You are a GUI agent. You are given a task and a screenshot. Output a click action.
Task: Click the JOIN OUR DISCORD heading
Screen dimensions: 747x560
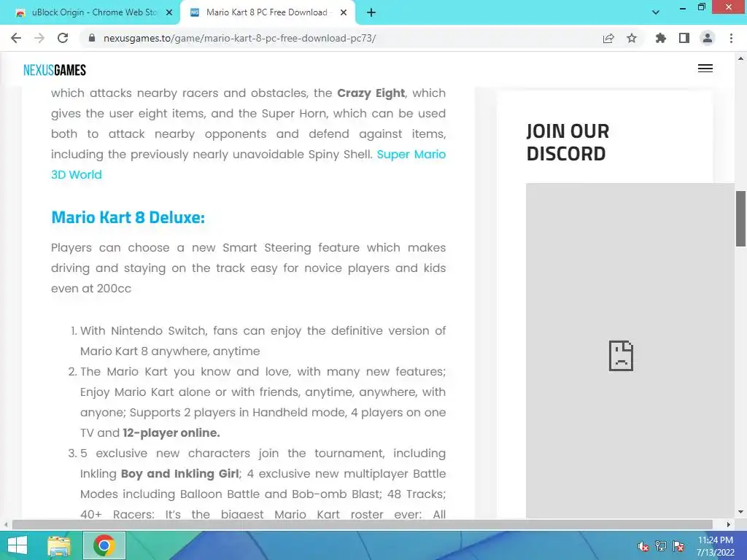point(568,142)
